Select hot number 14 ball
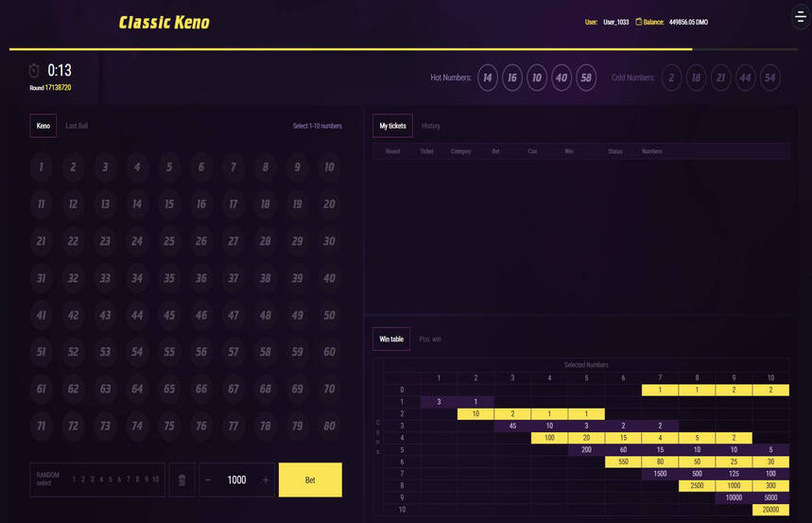 [x=488, y=78]
